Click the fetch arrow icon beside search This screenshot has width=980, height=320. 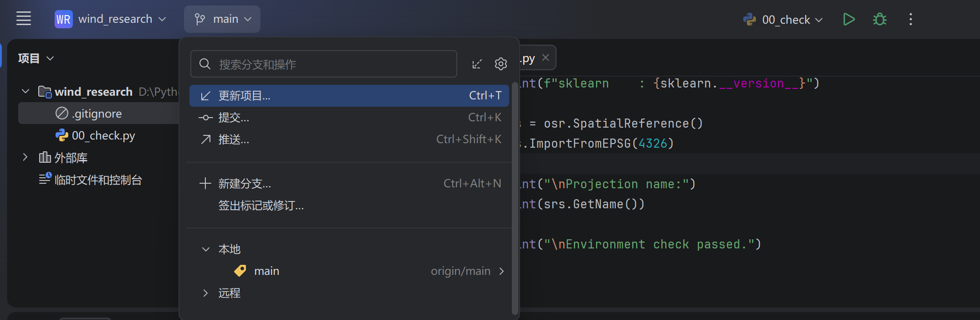477,64
